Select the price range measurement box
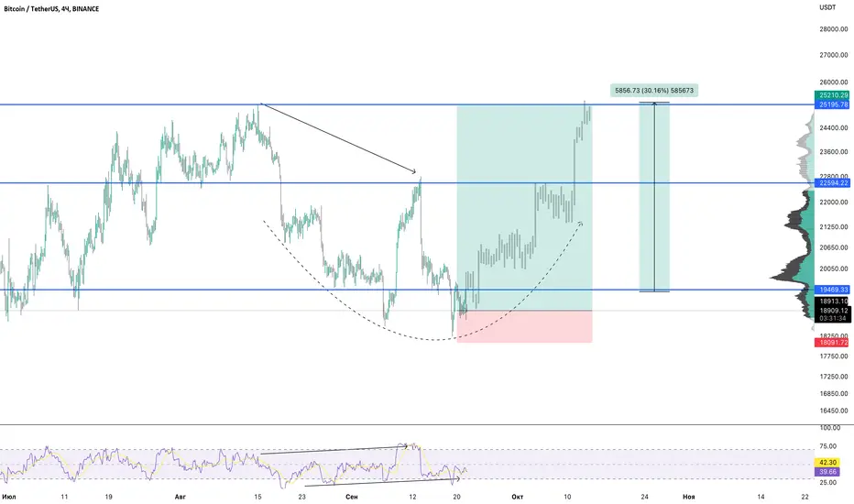 click(x=654, y=197)
